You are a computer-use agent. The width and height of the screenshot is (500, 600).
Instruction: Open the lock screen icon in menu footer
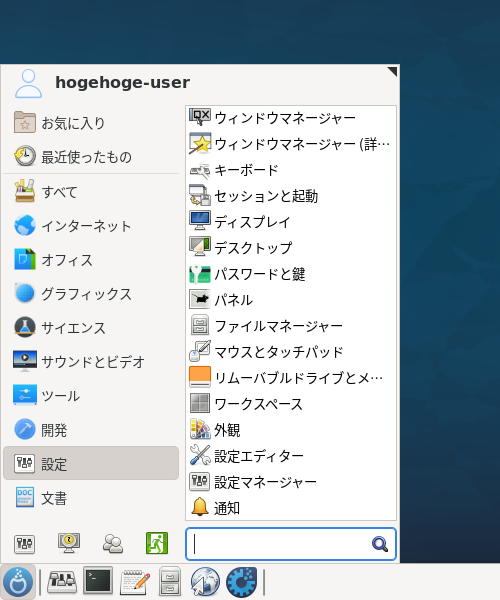click(69, 543)
